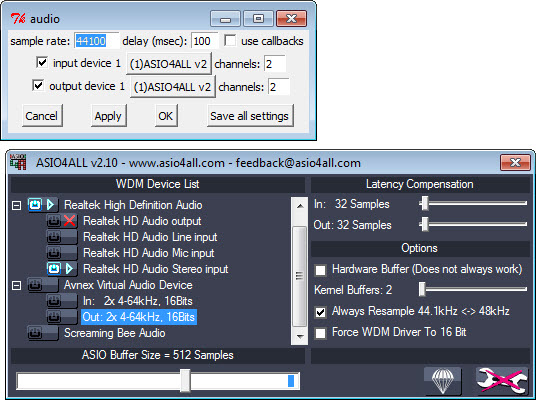Screen dimensions: 549x411
Task: Close the ASIO4ALL v2.10 window
Action: [515, 162]
